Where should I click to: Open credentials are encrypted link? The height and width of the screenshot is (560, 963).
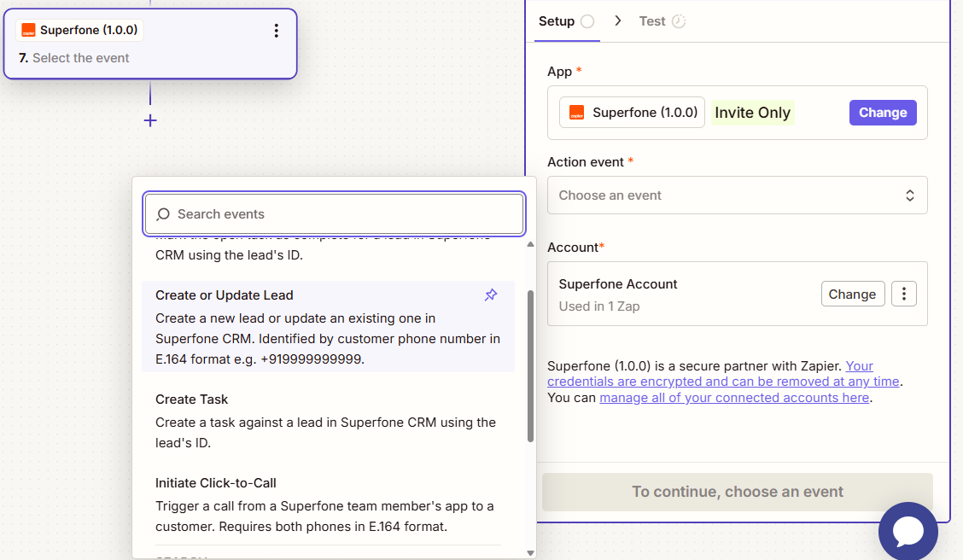pos(723,373)
